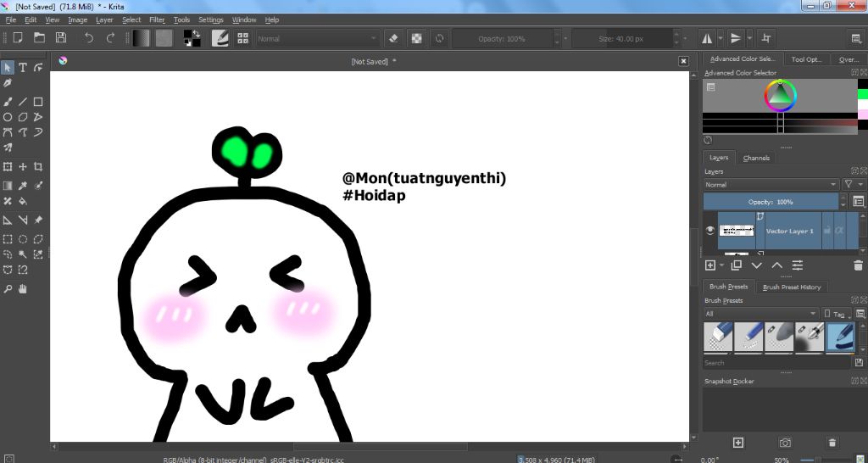868x463 pixels.
Task: Open the brush editor settings
Action: [220, 38]
